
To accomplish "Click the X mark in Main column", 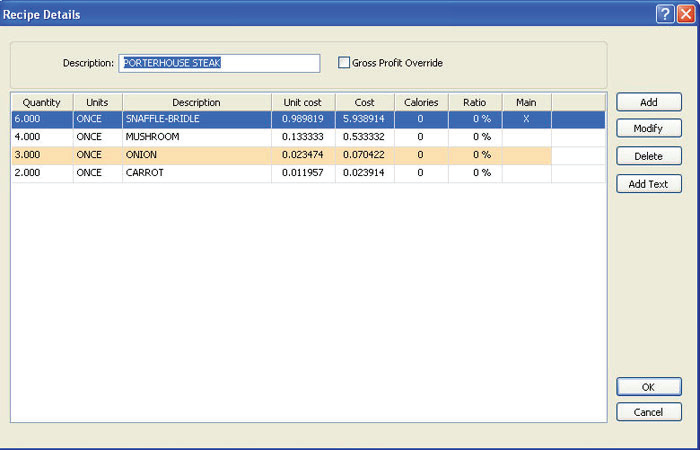I will pos(526,119).
